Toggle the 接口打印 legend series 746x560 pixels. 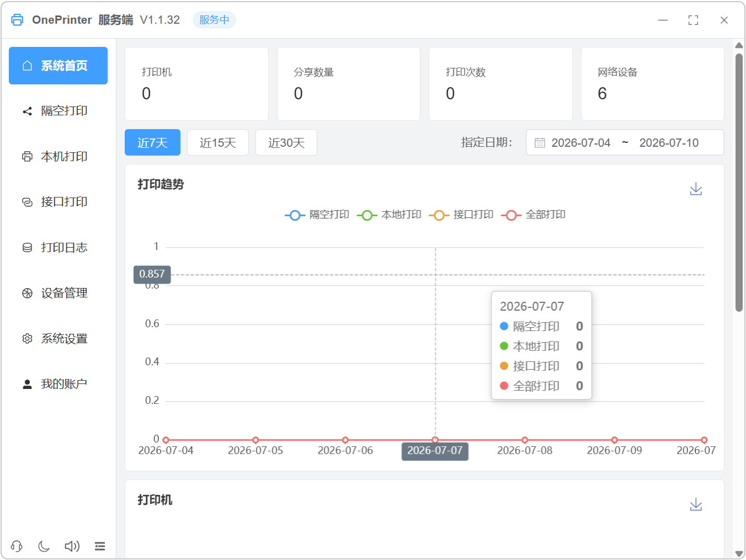coord(461,215)
